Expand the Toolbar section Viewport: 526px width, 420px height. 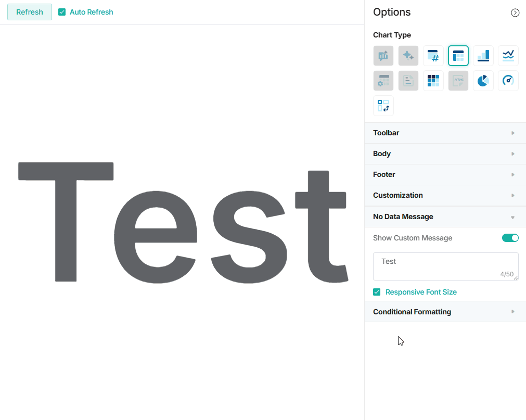coord(445,133)
